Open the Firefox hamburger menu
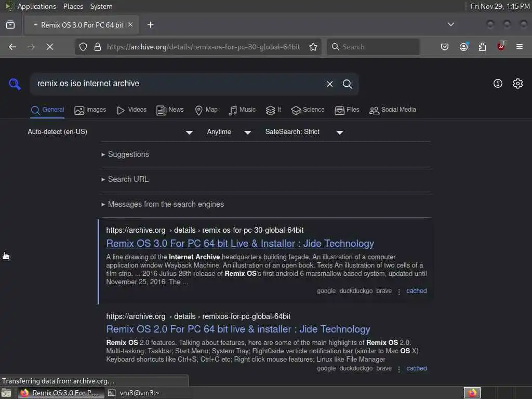This screenshot has width=532, height=399. pyautogui.click(x=520, y=47)
